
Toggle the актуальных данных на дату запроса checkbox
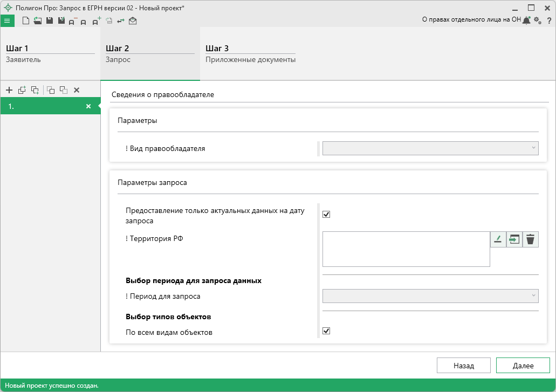[326, 215]
